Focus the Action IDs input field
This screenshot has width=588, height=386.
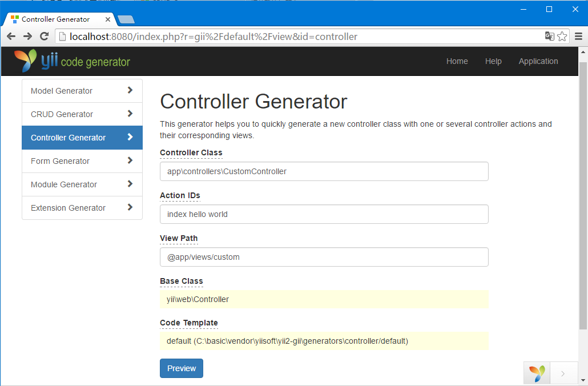(x=324, y=214)
